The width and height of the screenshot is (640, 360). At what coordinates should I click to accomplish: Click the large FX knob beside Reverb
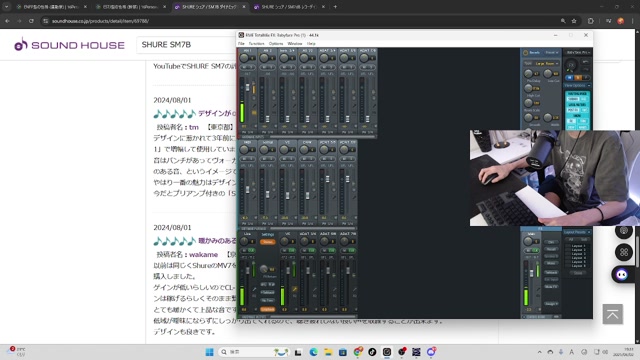(571, 64)
